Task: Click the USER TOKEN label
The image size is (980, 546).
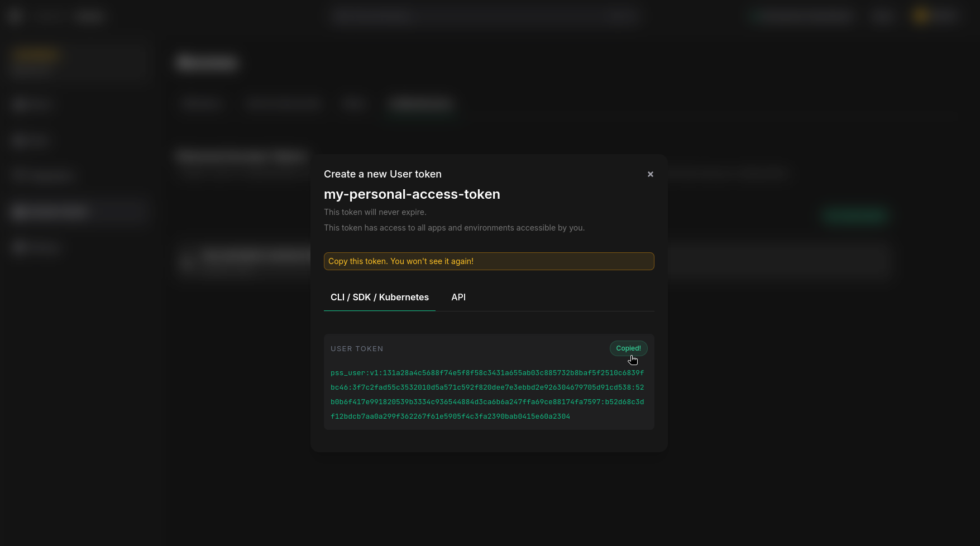Action: (357, 349)
